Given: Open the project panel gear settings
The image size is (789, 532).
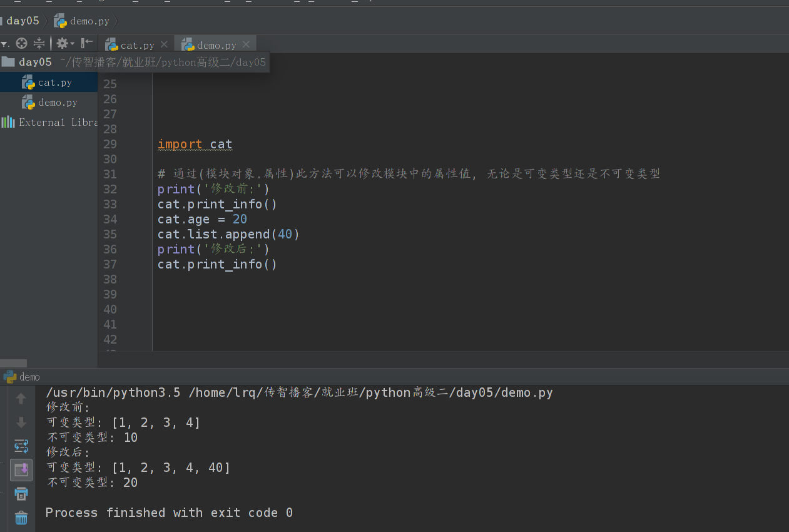Looking at the screenshot, I should (x=63, y=43).
